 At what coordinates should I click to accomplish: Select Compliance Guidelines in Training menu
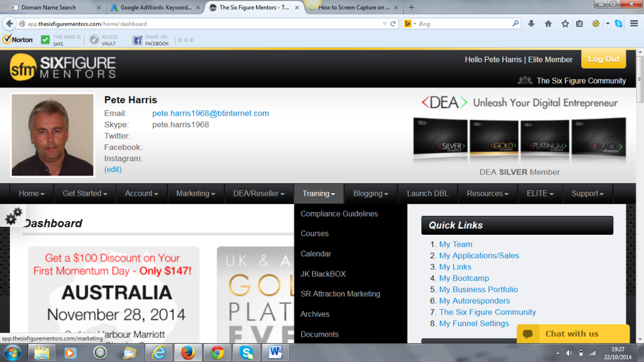339,213
